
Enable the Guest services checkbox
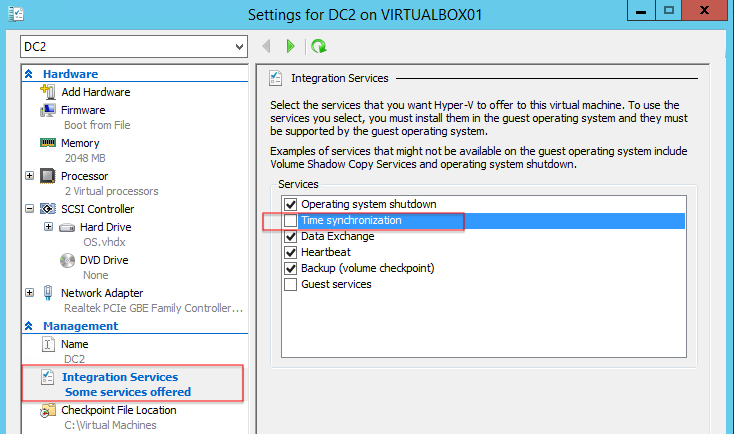[x=291, y=284]
